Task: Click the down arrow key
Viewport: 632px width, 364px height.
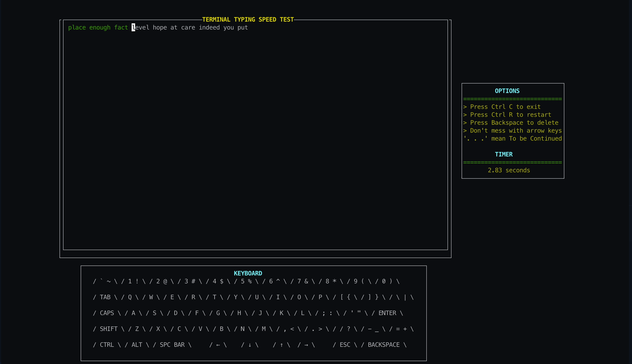Action: click(x=249, y=345)
